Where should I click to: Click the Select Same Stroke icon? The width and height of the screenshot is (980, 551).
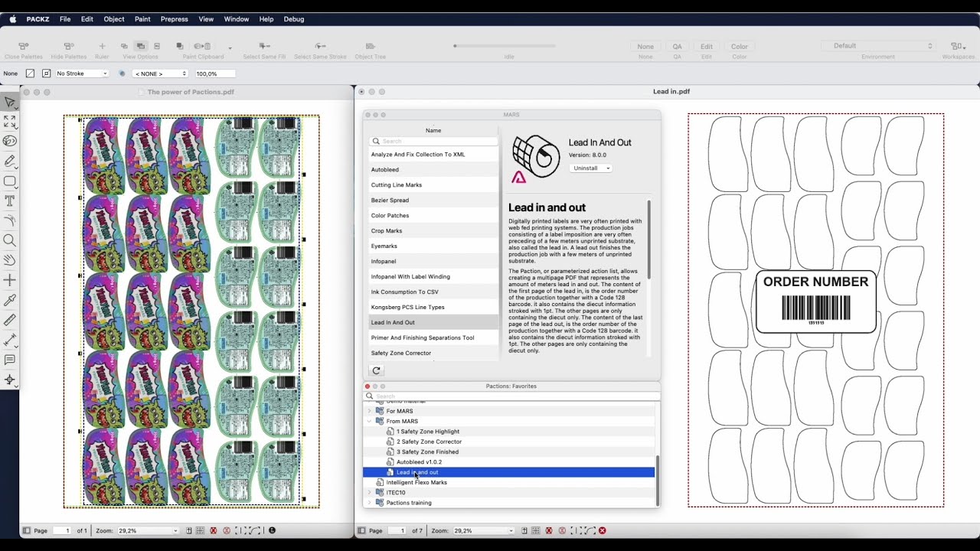(321, 47)
